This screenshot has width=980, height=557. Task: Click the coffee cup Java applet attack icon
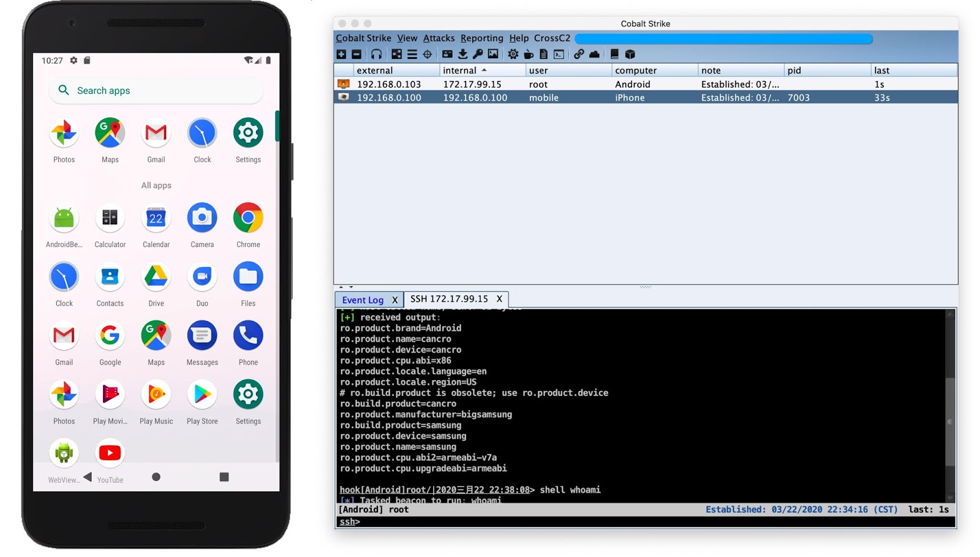pyautogui.click(x=529, y=55)
